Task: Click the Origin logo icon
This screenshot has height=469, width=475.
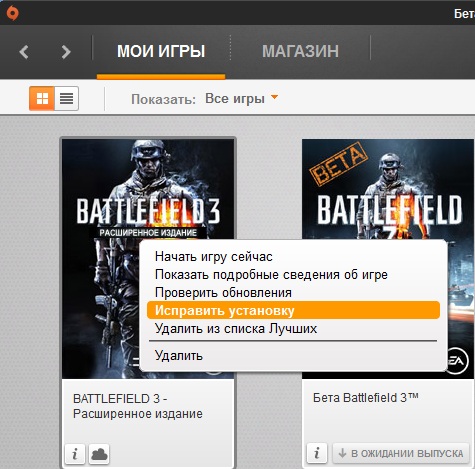Action: [13, 13]
